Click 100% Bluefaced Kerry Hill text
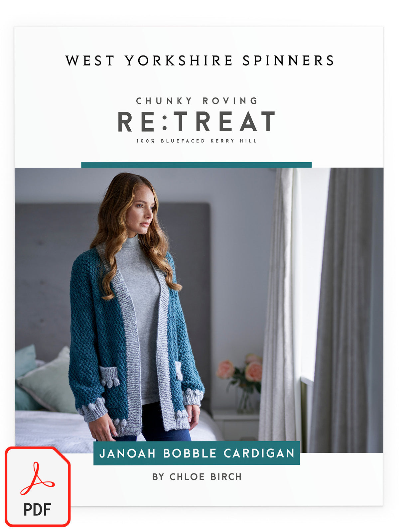 tap(197, 141)
